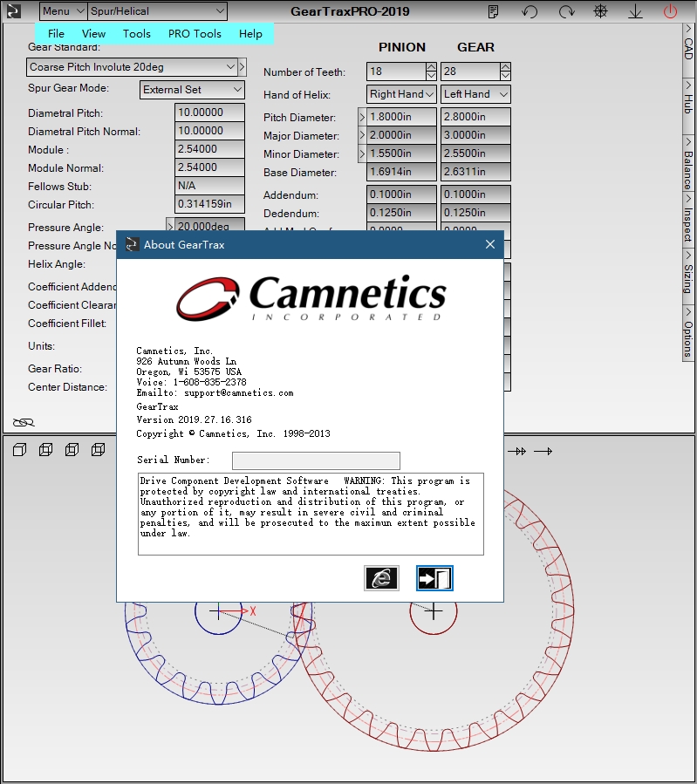Open the pinion Right Hand helix dropdown
Screen dimensions: 697x784
tap(401, 94)
